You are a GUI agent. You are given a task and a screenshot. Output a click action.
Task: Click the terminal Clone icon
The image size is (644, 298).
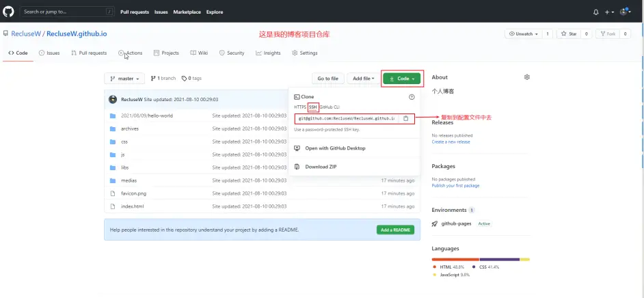tap(297, 97)
